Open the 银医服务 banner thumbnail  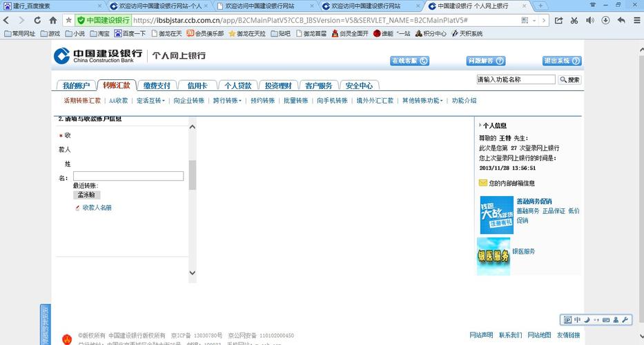pyautogui.click(x=494, y=256)
